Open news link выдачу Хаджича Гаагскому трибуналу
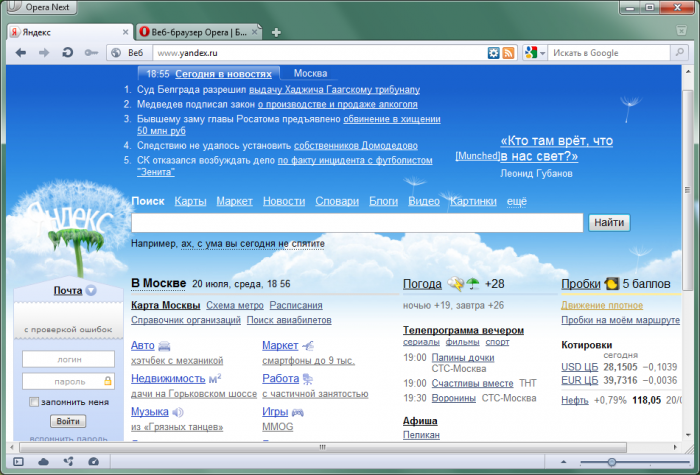This screenshot has width=700, height=475. click(334, 90)
